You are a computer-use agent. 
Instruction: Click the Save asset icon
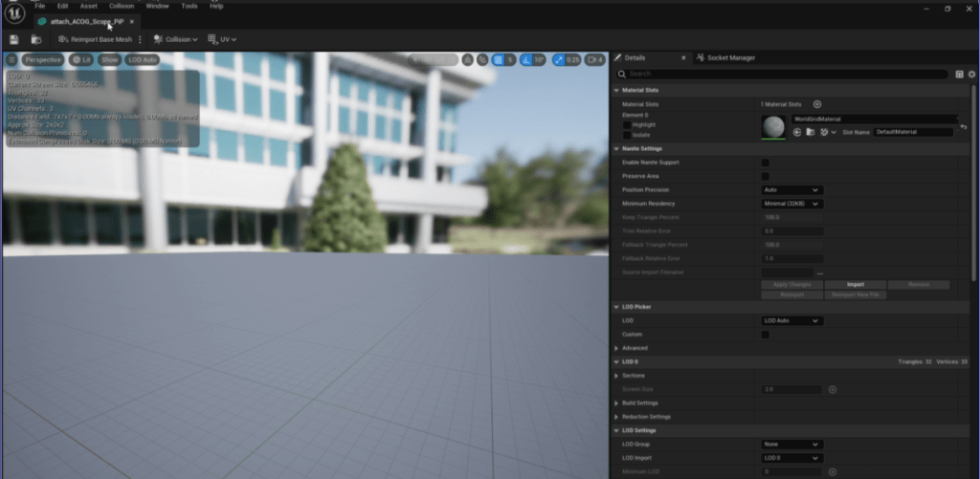[13, 39]
